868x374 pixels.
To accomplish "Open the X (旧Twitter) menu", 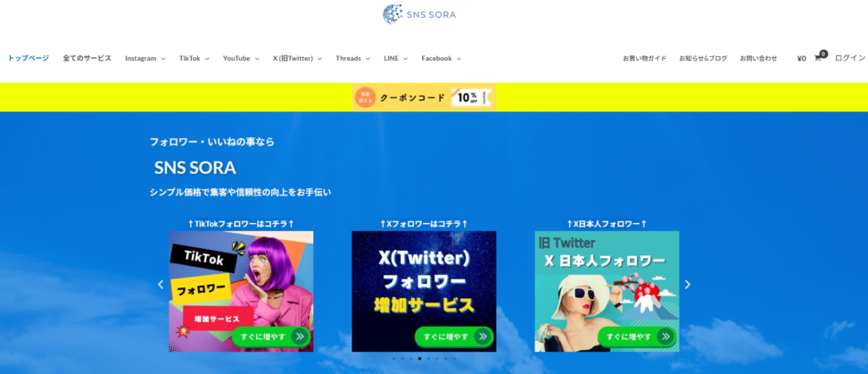I will click(x=297, y=58).
